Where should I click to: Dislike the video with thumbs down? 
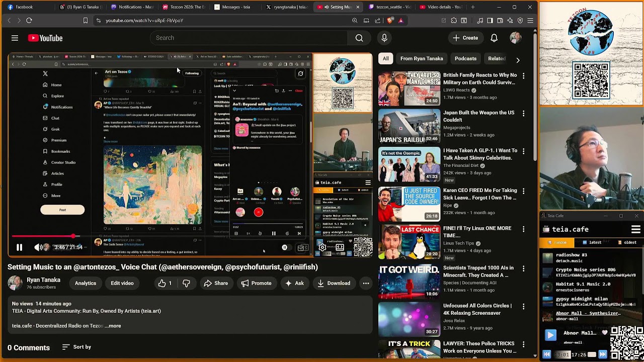[186, 284]
